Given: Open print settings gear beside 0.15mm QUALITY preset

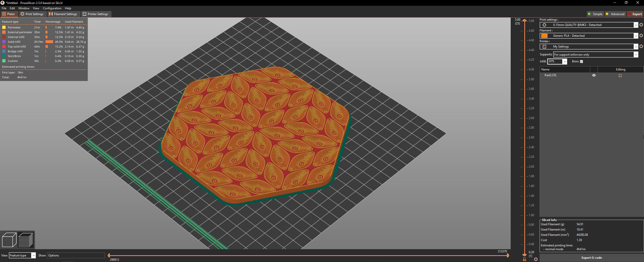Looking at the screenshot, I should click(641, 25).
